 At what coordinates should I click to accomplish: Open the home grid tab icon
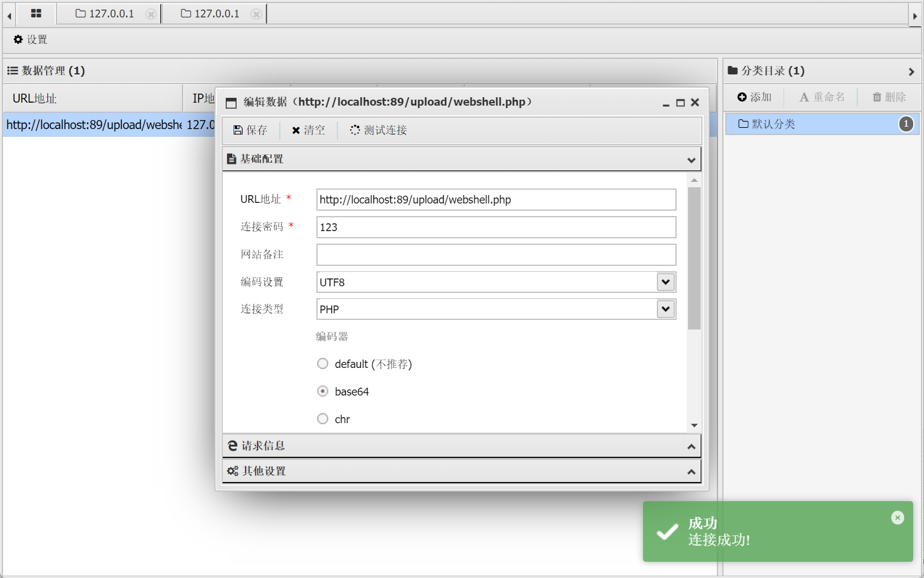click(36, 13)
